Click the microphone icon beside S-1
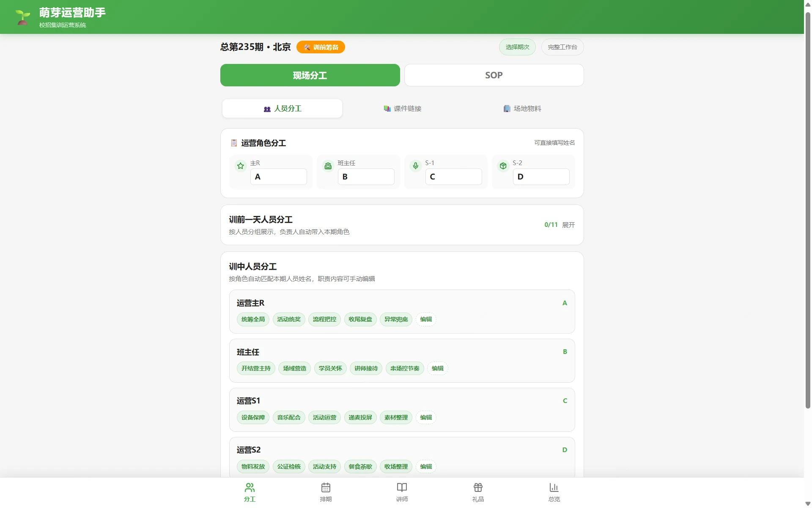812x508 pixels. click(x=416, y=166)
